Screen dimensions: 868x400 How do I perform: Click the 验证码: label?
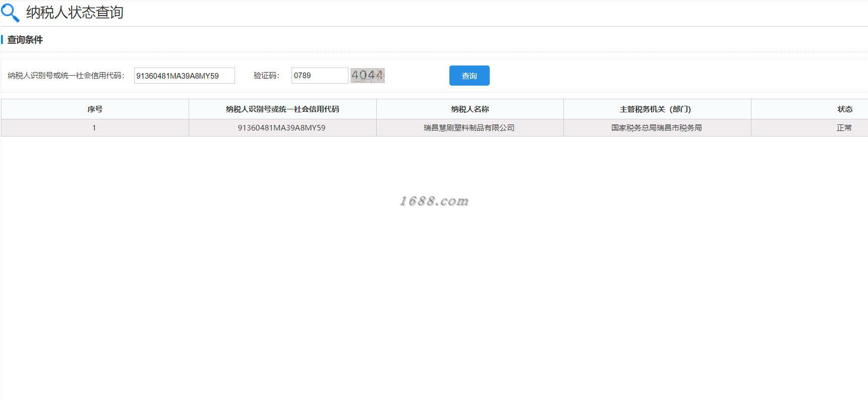tap(266, 76)
